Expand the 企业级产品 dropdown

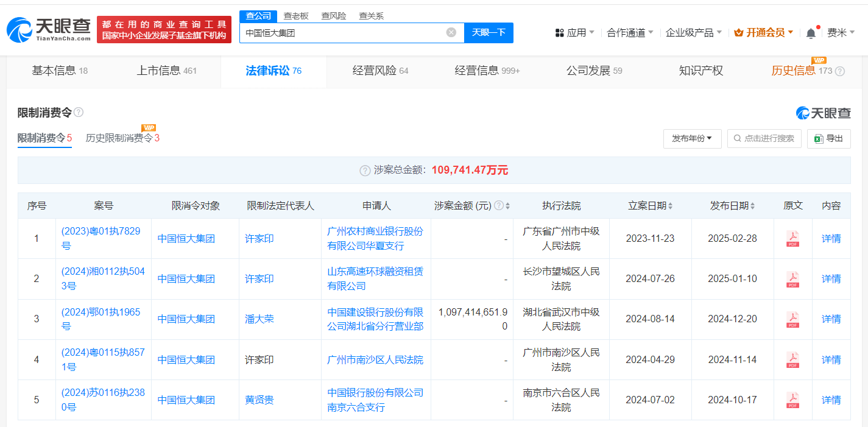click(693, 33)
